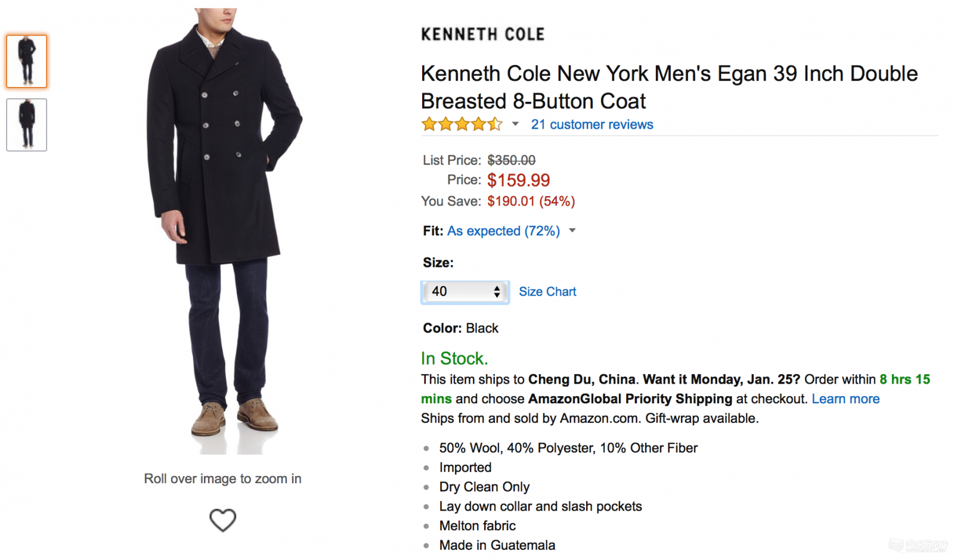954x560 pixels.
Task: Click the As expected (72%) fit link
Action: click(504, 231)
